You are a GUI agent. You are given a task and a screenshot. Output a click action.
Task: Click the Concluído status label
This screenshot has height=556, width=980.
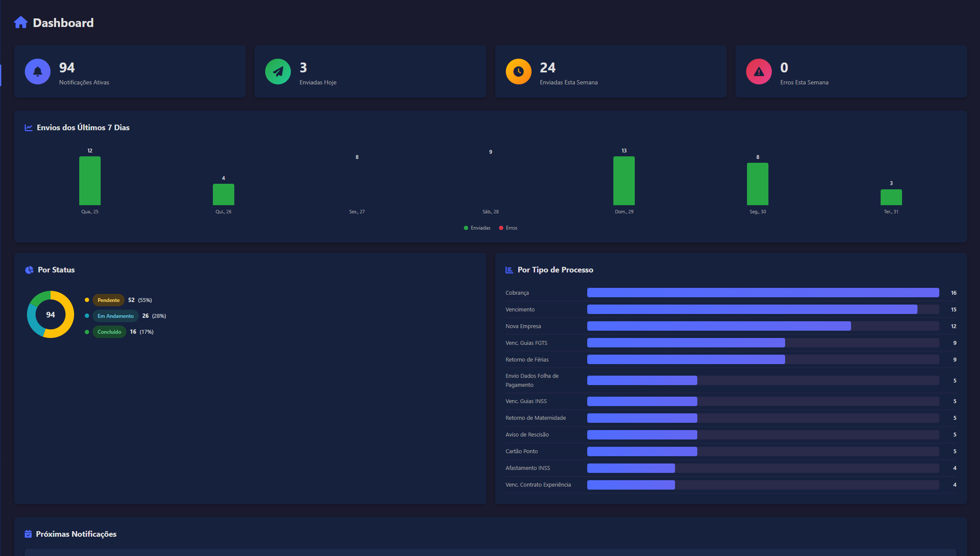pos(109,332)
